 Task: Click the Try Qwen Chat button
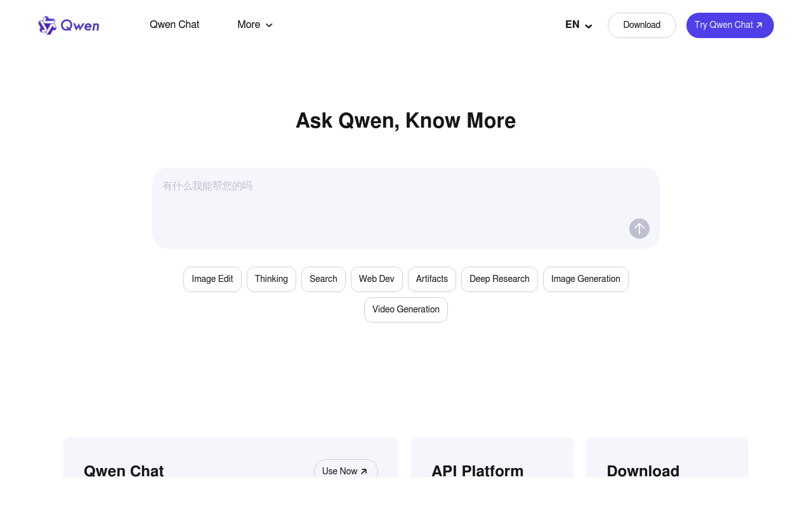(730, 25)
